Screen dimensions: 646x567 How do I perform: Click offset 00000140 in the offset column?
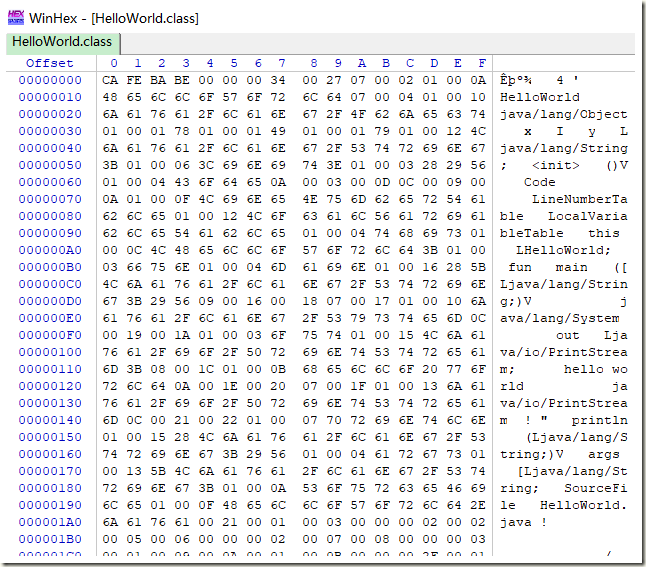(x=50, y=420)
